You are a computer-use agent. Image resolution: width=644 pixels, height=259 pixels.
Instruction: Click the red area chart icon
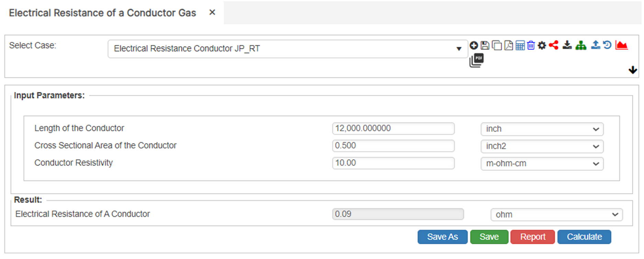coord(621,45)
